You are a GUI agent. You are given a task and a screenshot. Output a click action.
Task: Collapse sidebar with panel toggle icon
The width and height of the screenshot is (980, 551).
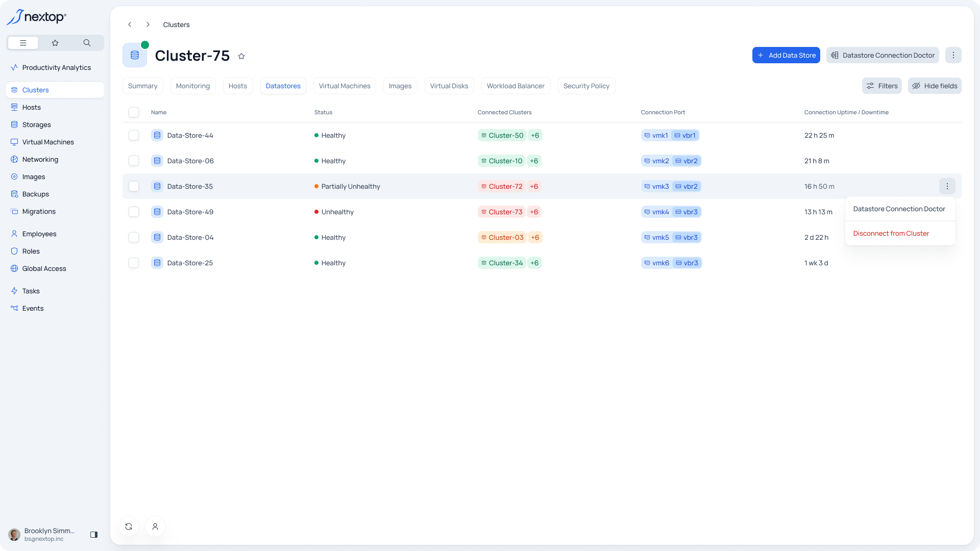94,535
